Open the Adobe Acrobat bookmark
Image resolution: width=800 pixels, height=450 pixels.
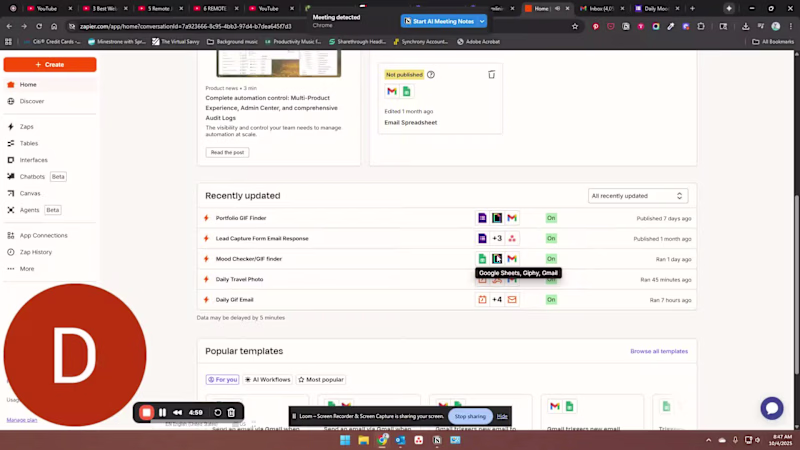click(x=479, y=42)
